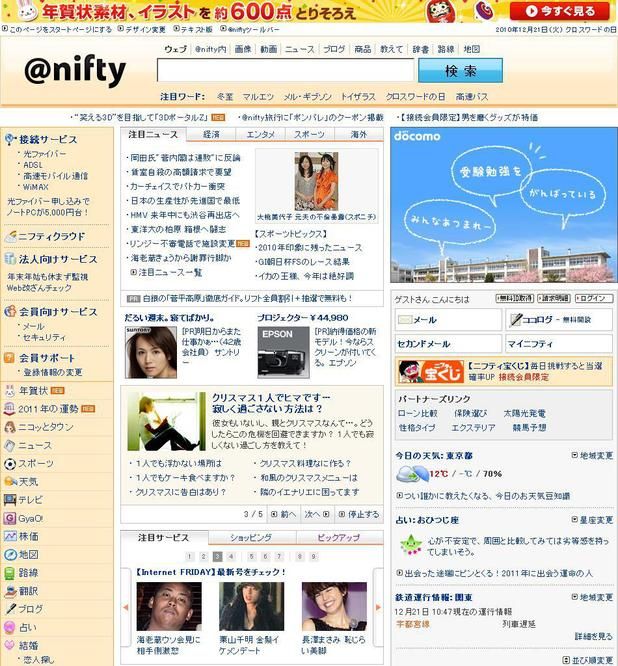Image resolution: width=618 pixels, height=666 pixels.
Task: Click the スポーツ soccer ball icon
Action: 9,463
